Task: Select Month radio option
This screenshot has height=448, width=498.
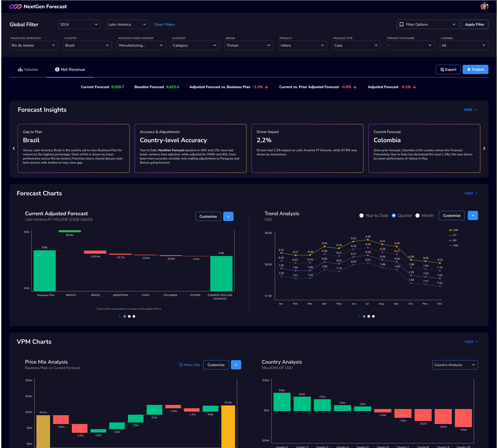Action: point(417,215)
